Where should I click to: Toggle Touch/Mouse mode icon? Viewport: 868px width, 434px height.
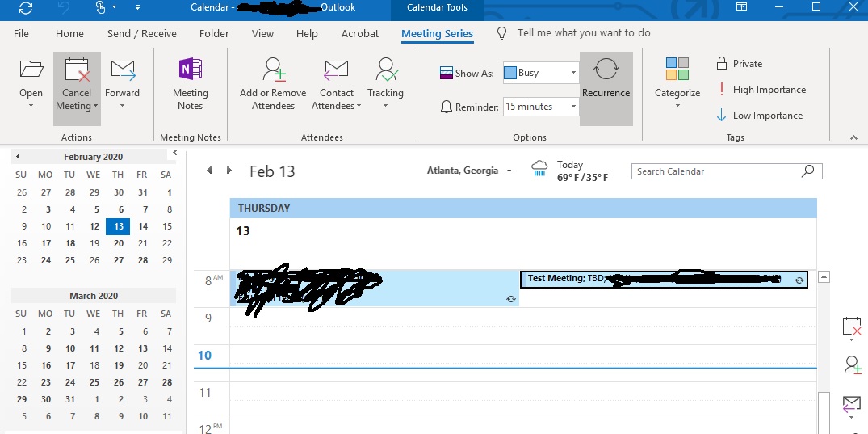(x=100, y=8)
